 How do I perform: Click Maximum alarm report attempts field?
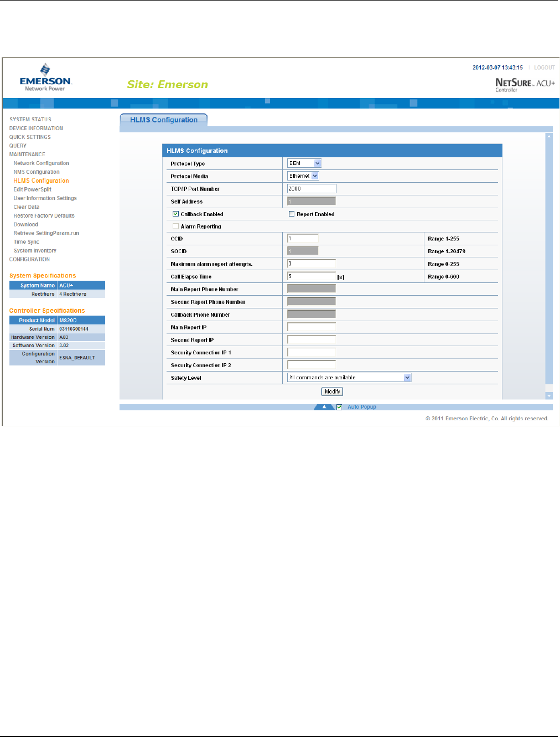[x=312, y=264]
